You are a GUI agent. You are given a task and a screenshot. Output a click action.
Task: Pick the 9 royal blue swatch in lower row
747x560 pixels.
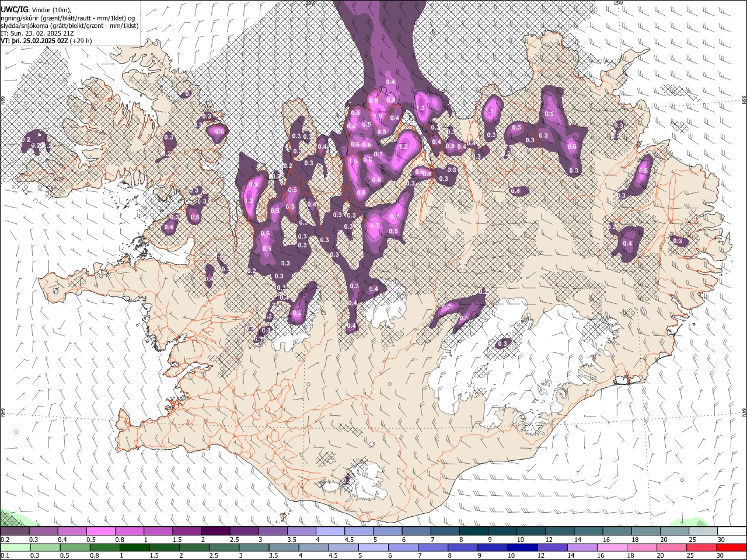coord(492,548)
